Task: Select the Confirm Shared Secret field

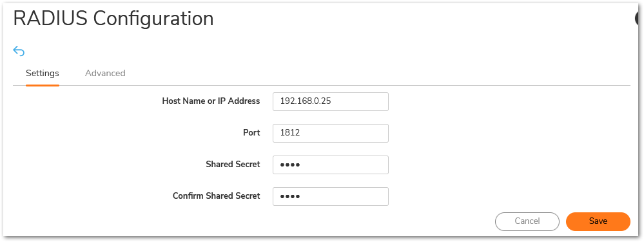Action: click(x=331, y=196)
